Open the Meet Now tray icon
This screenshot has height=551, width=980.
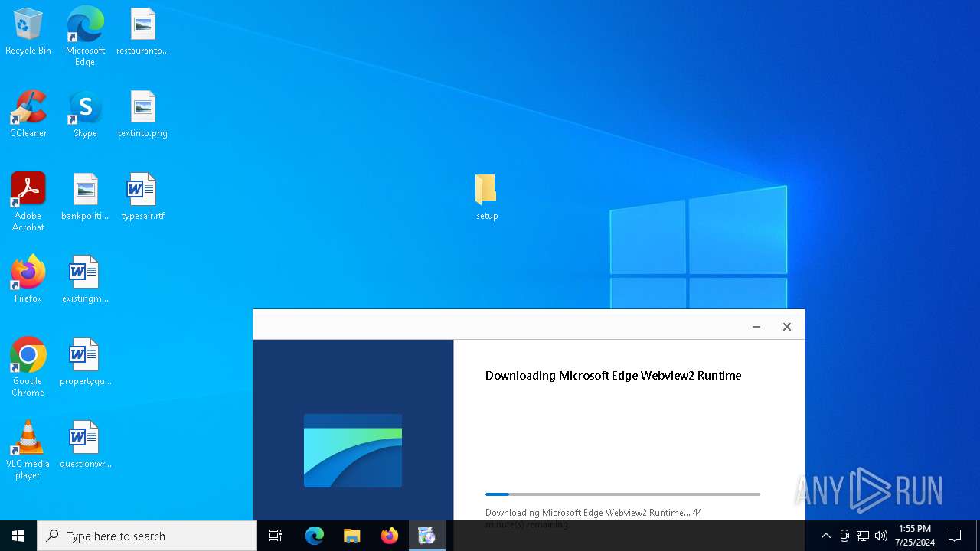tap(844, 536)
